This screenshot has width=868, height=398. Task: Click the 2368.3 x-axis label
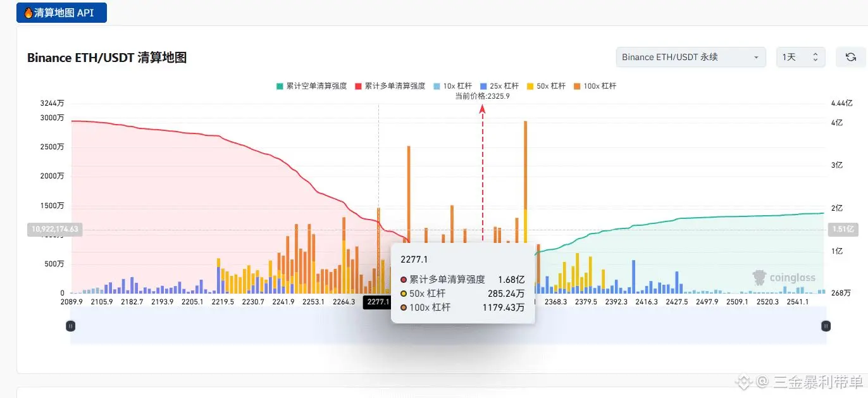tap(556, 302)
